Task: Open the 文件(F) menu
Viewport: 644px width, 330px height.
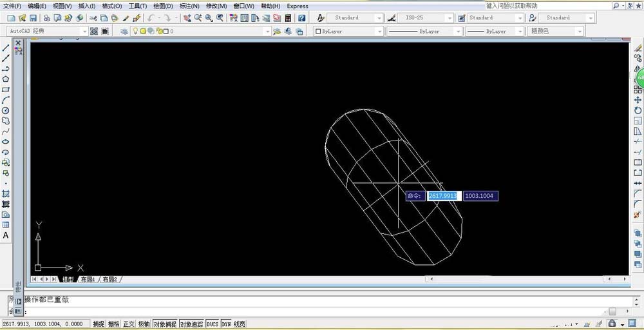Action: click(x=12, y=6)
